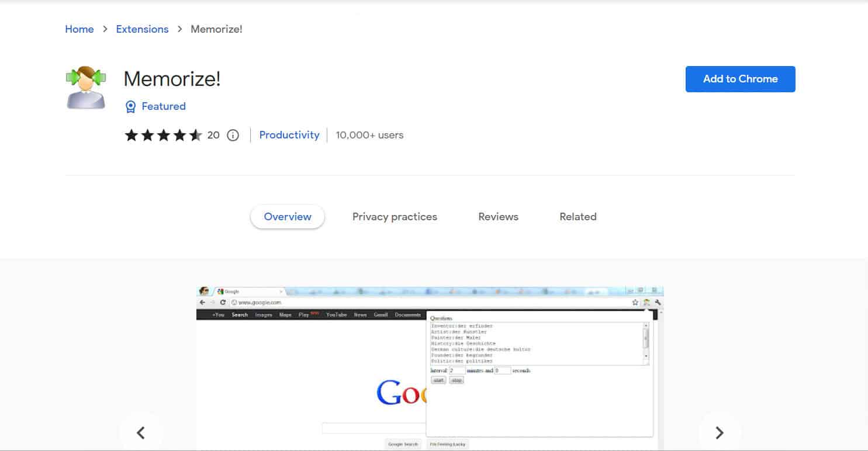This screenshot has height=451, width=868.
Task: Show the previous screenshot with left arrow
Action: (140, 432)
